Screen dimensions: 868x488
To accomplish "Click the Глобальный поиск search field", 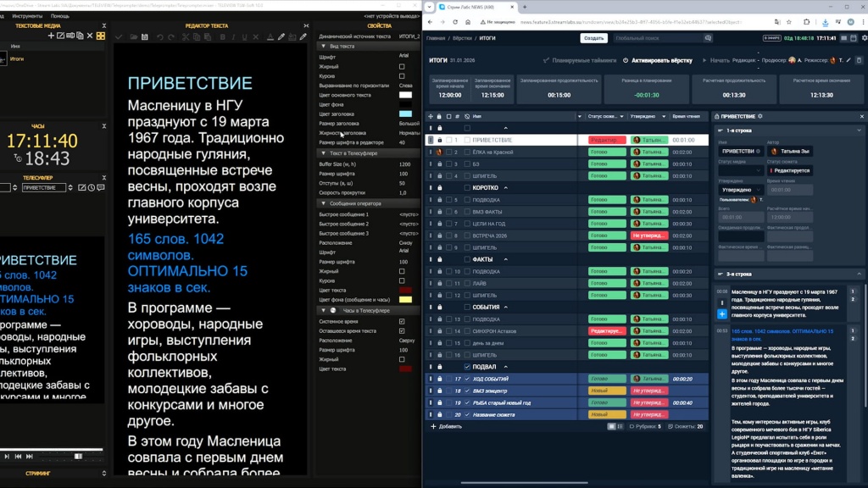I will point(653,38).
